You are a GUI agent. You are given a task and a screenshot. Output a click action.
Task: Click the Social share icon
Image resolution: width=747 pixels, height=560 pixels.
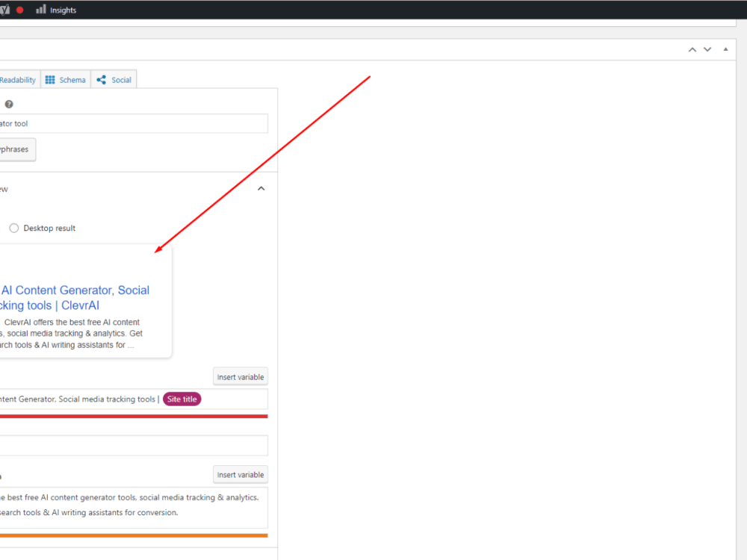click(101, 80)
